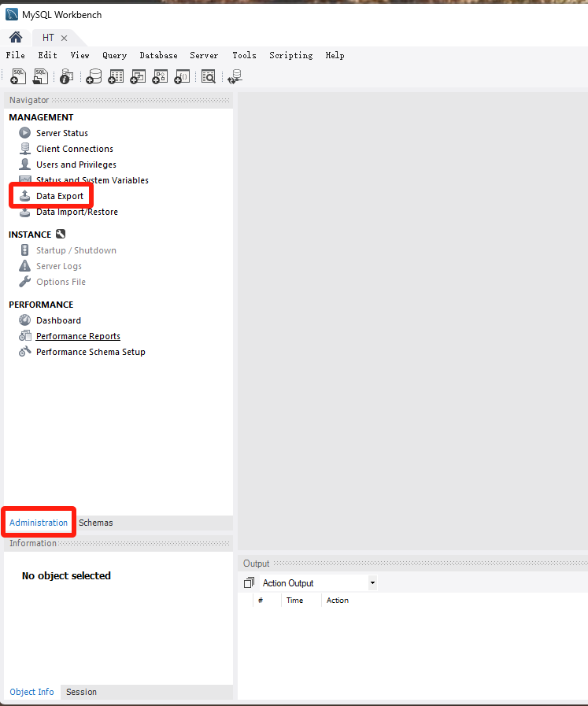This screenshot has width=588, height=706.
Task: Expand the Action Output dropdown
Action: click(x=372, y=582)
